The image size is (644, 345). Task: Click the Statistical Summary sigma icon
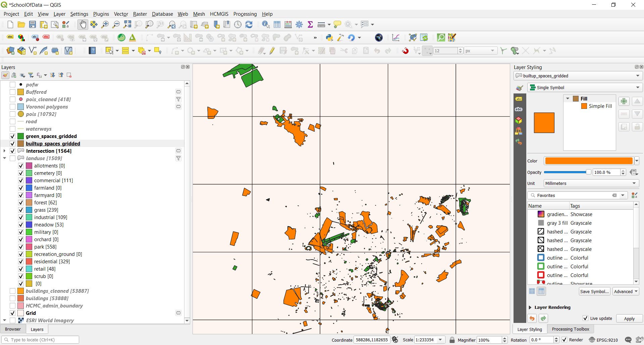pyautogui.click(x=310, y=24)
